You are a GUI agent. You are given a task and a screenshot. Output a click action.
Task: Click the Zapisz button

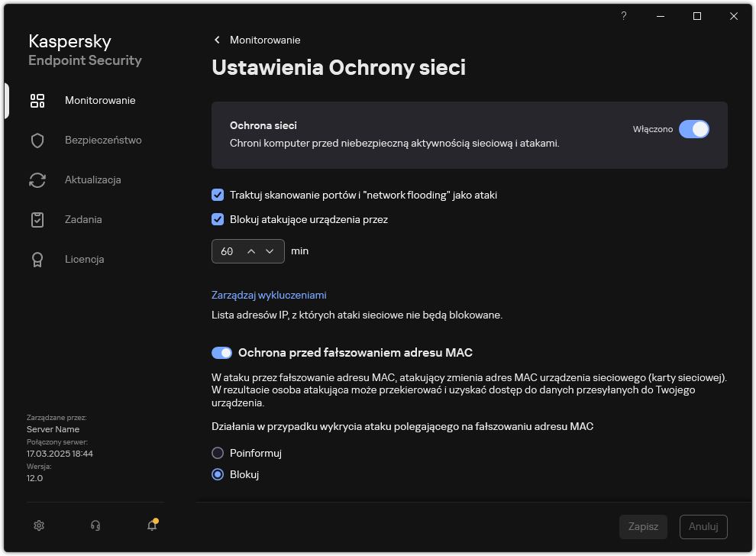(643, 526)
